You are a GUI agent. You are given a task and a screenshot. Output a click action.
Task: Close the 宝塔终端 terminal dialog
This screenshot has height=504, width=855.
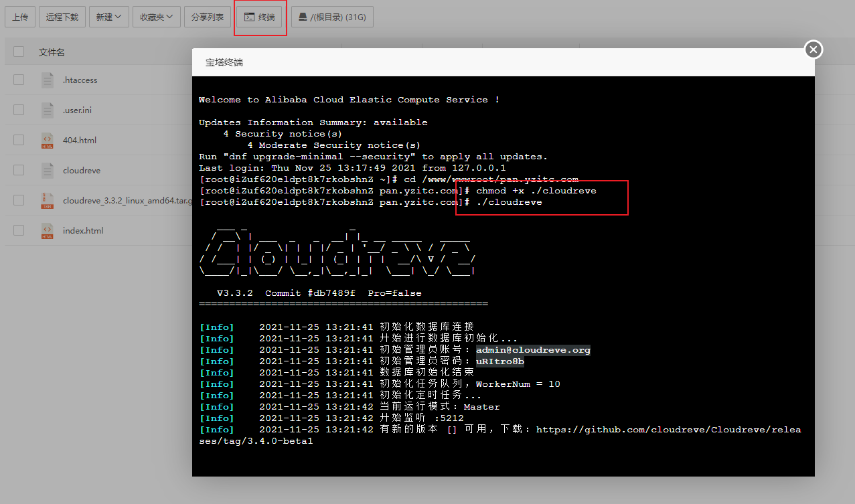click(813, 50)
